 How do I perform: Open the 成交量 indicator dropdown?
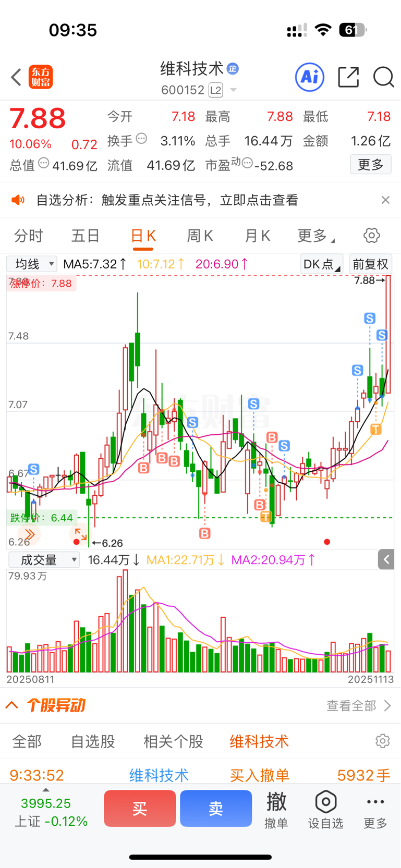[44, 560]
